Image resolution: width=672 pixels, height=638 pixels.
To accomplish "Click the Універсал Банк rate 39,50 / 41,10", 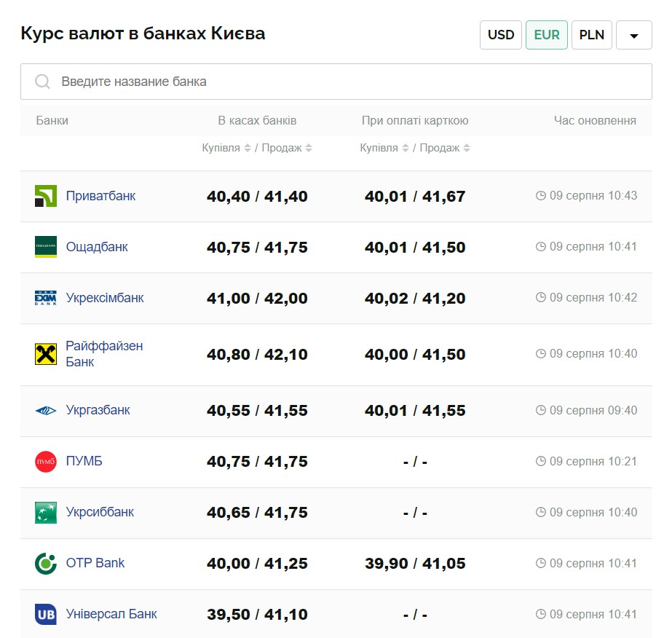I will (x=257, y=615).
